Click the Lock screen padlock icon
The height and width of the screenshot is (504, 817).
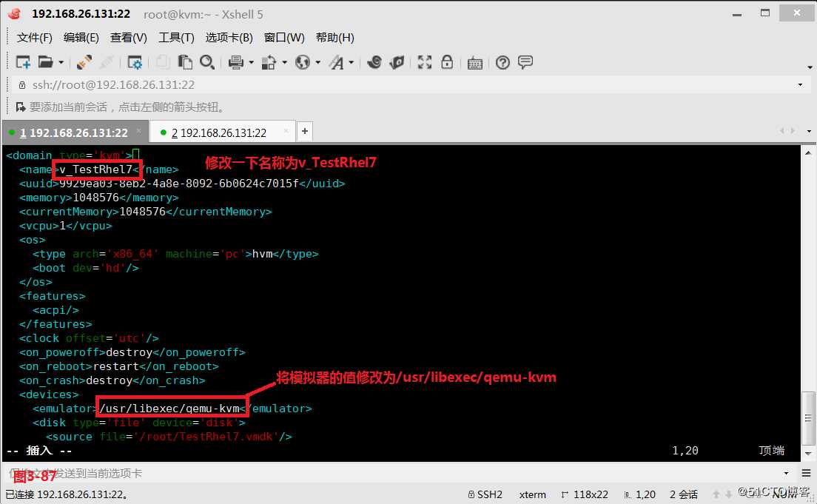click(x=447, y=63)
